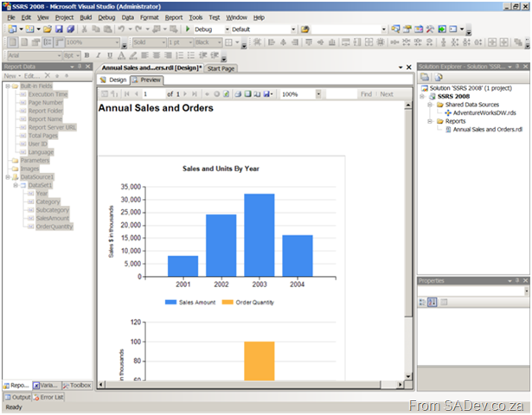Click the green Start Debugging play icon
The width and height of the screenshot is (532, 415).
pyautogui.click(x=188, y=29)
